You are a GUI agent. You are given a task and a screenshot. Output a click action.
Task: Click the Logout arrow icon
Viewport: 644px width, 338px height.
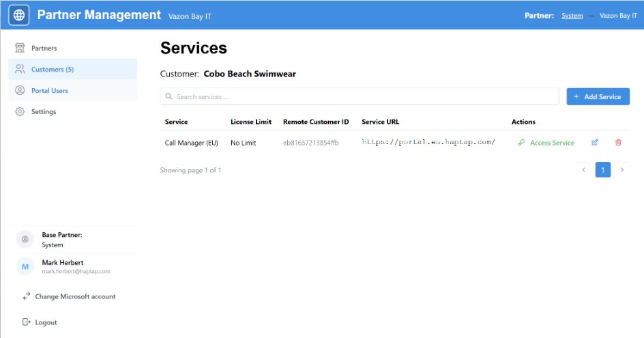tap(27, 322)
